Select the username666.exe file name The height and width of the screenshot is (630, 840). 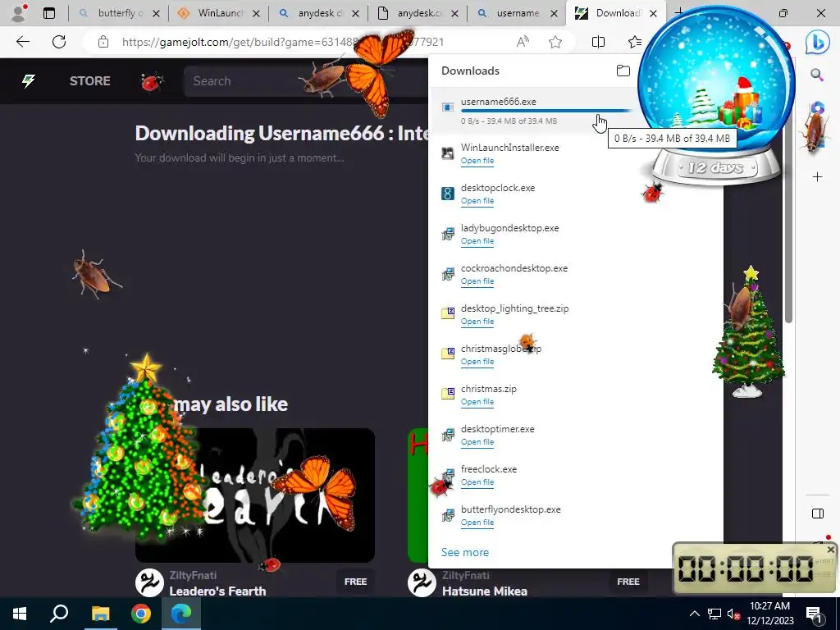(498, 101)
